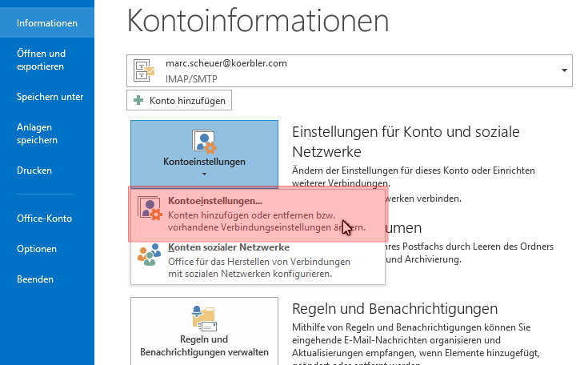Choose Konten sozialer Netzwerke menu entry
588x365 pixels.
coord(258,260)
